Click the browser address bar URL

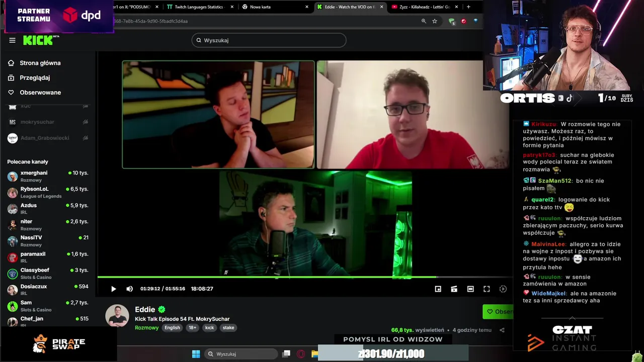[x=151, y=21]
